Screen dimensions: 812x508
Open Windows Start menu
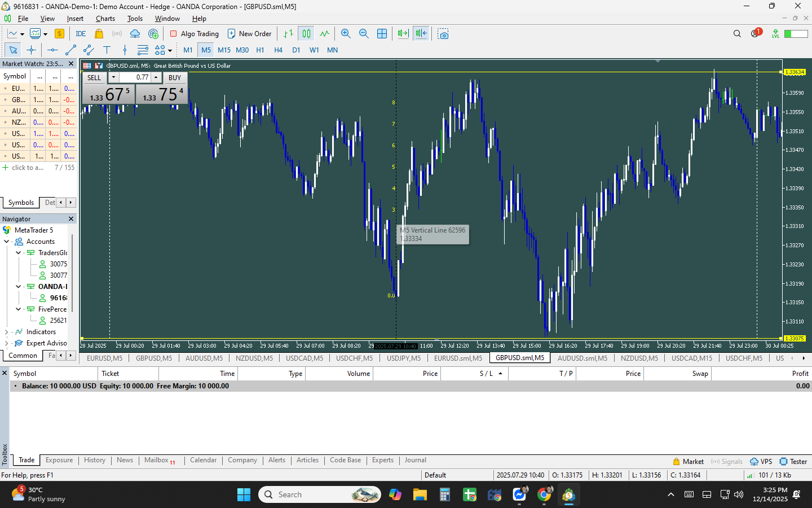pyautogui.click(x=244, y=494)
